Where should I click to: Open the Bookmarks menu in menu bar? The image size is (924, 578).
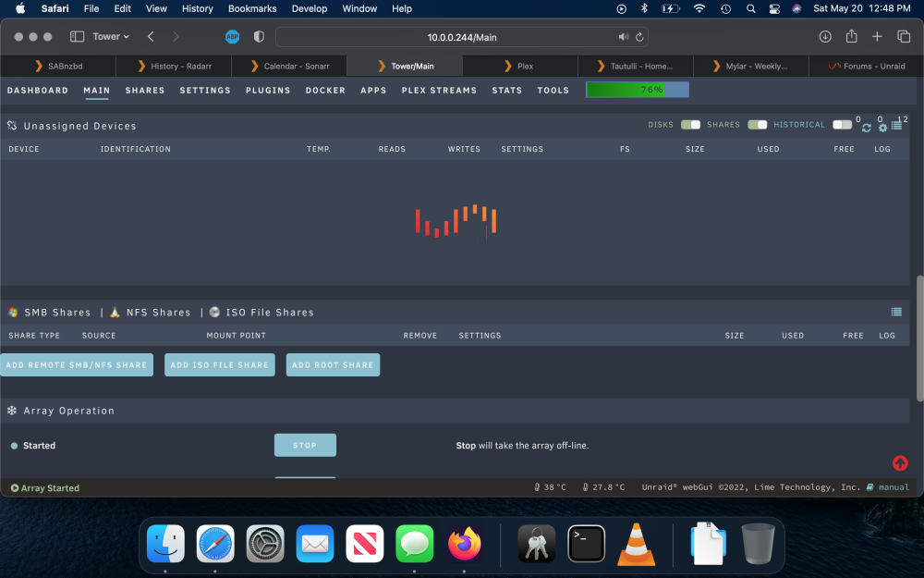tap(252, 9)
